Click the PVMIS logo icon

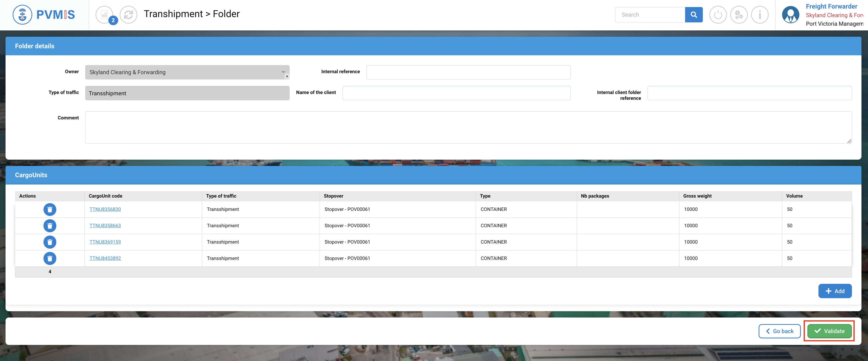tap(22, 15)
